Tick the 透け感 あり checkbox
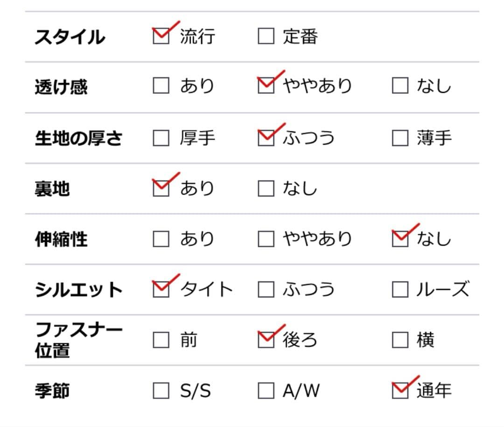 pos(161,86)
